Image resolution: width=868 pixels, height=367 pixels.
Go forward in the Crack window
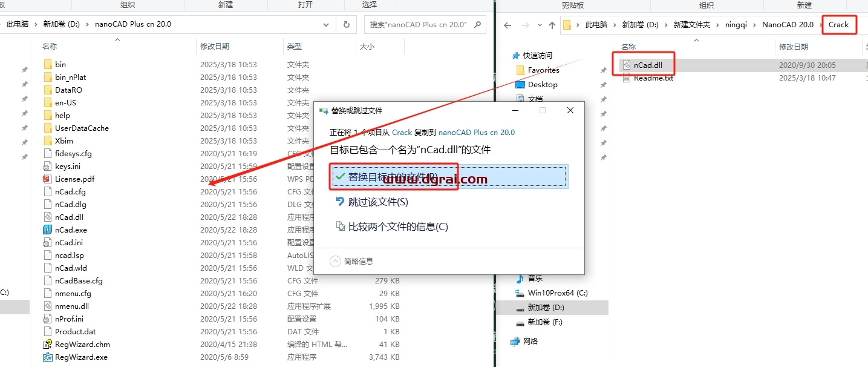pyautogui.click(x=525, y=25)
